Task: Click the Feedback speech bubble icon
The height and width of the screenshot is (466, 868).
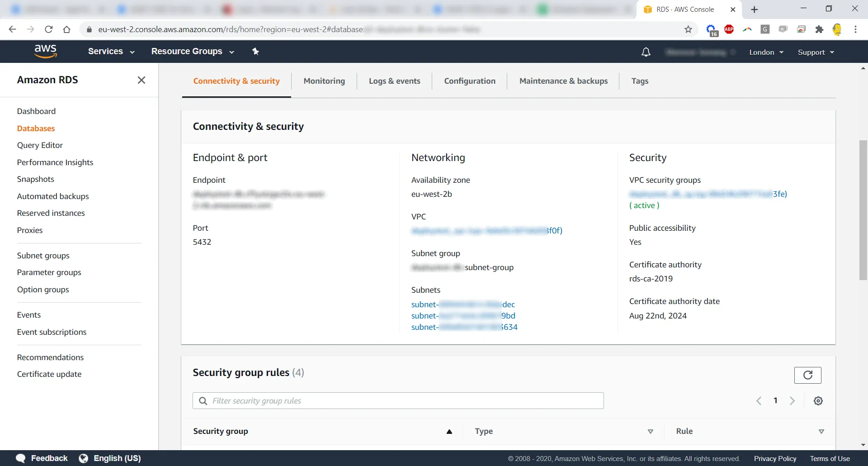Action: [21, 458]
